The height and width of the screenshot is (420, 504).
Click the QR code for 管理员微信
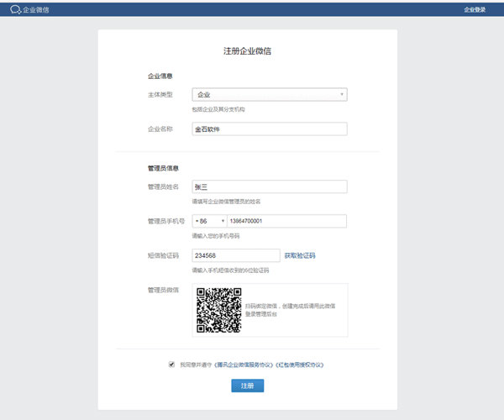coord(219,310)
